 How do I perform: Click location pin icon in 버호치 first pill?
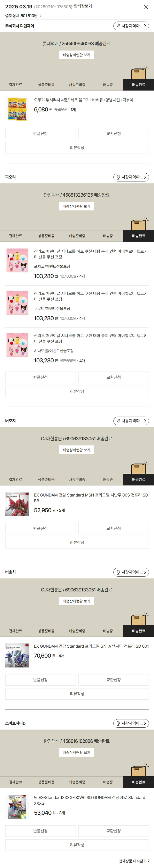pos(118,421)
